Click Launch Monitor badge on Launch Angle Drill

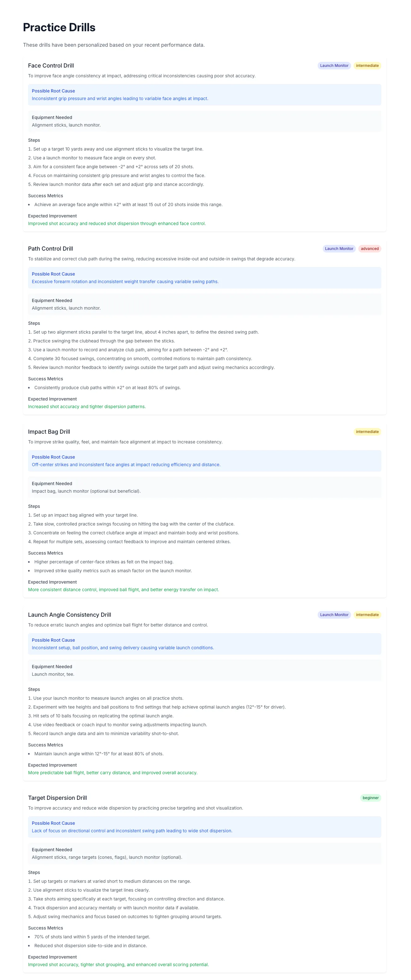(334, 615)
